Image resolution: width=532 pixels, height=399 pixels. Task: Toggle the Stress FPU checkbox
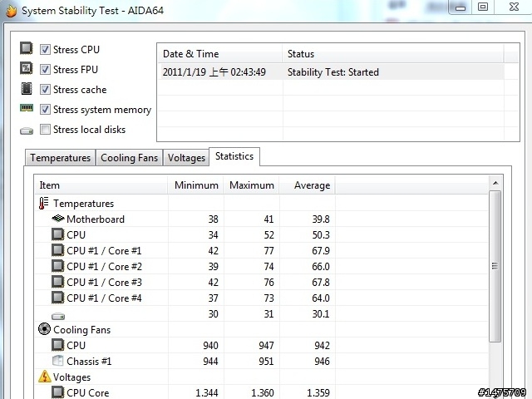(x=45, y=70)
